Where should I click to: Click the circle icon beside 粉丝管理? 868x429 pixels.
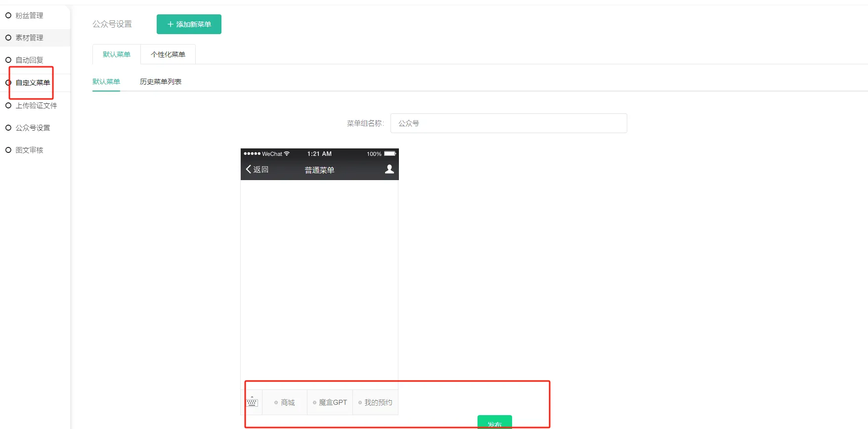[8, 15]
